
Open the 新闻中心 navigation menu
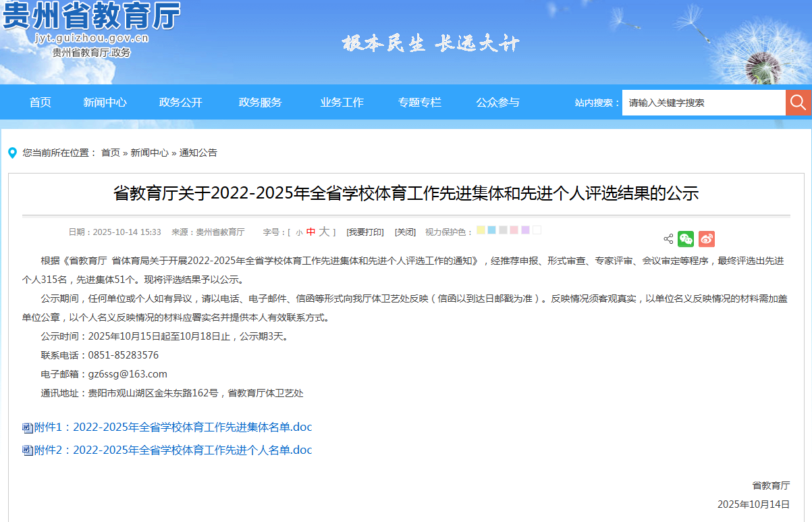[105, 103]
